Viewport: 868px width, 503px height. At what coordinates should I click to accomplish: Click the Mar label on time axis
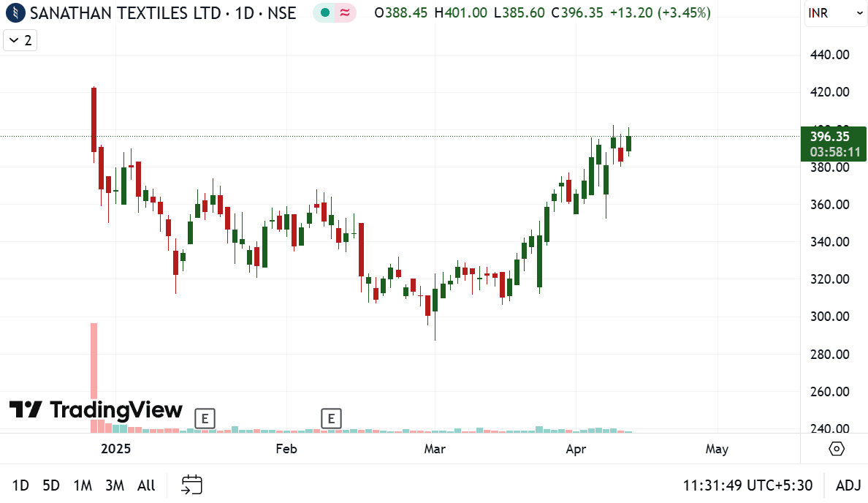pyautogui.click(x=435, y=449)
